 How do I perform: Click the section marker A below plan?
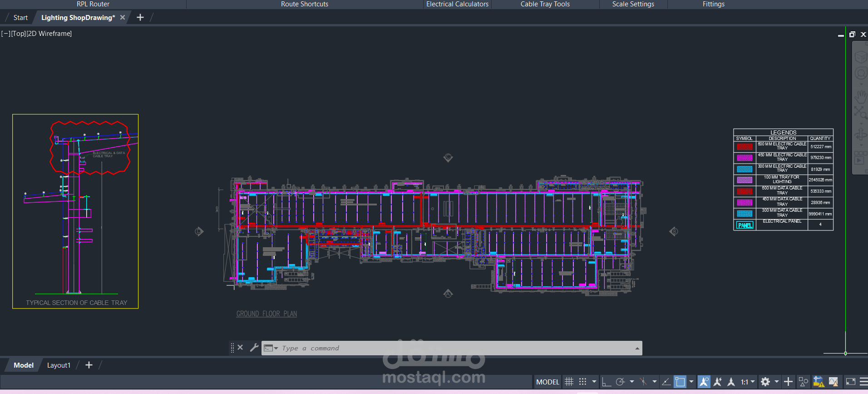[448, 294]
